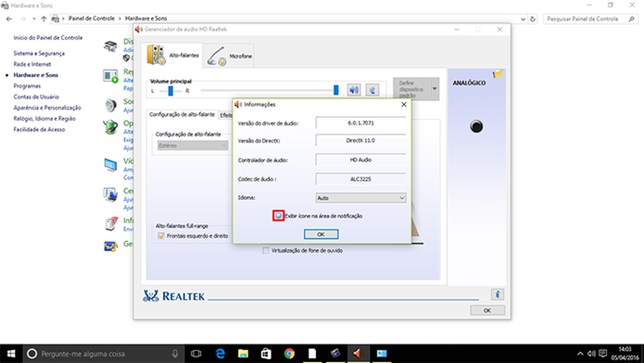Open the Windows Start menu
Viewport: 644px width, 363px height.
[11, 354]
